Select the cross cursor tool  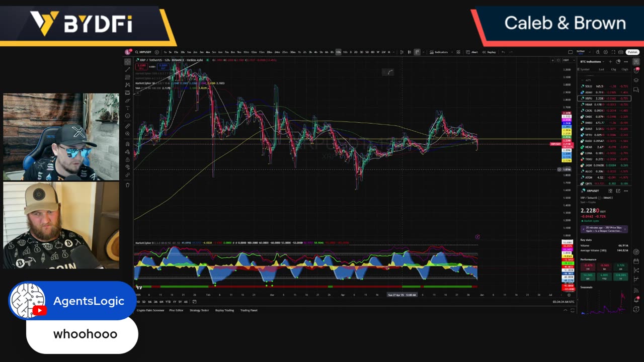pos(127,61)
